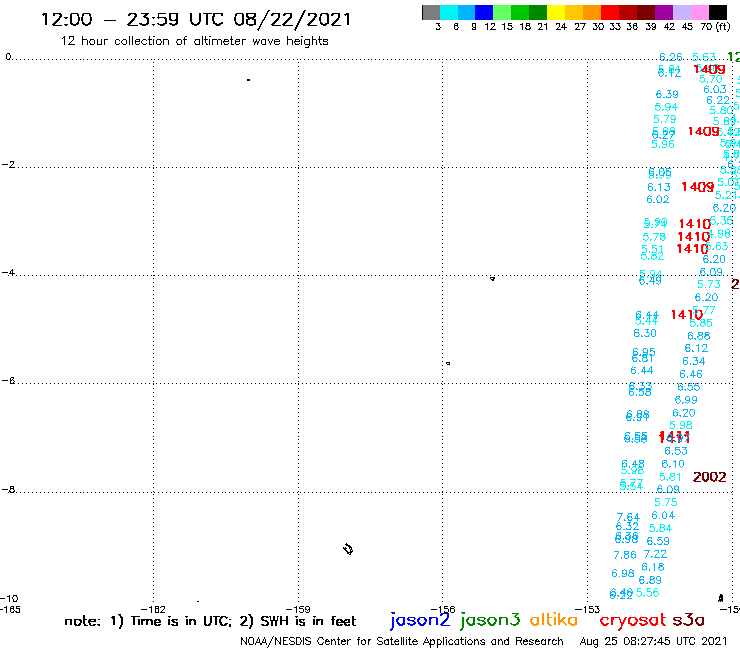Viewport: 740px width, 650px height.
Task: Click 'NOAA/NESDIS Center for Satellite Applications and Research'
Action: click(402, 642)
